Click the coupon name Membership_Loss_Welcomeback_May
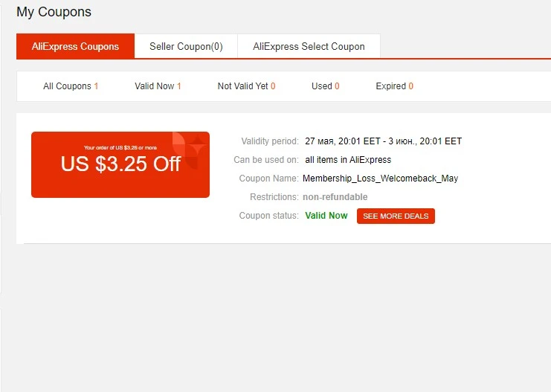The width and height of the screenshot is (551, 392). (380, 179)
